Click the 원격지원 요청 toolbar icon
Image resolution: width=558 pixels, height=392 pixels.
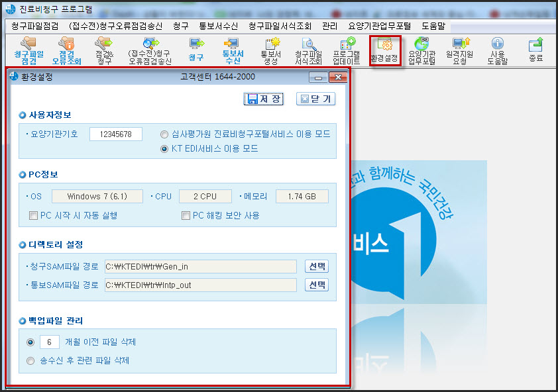point(460,50)
